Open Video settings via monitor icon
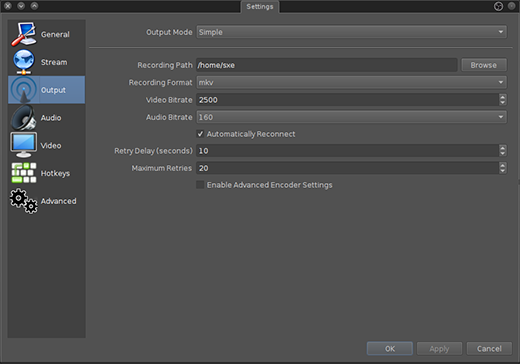Viewport: 520px width, 364px height. [24, 145]
